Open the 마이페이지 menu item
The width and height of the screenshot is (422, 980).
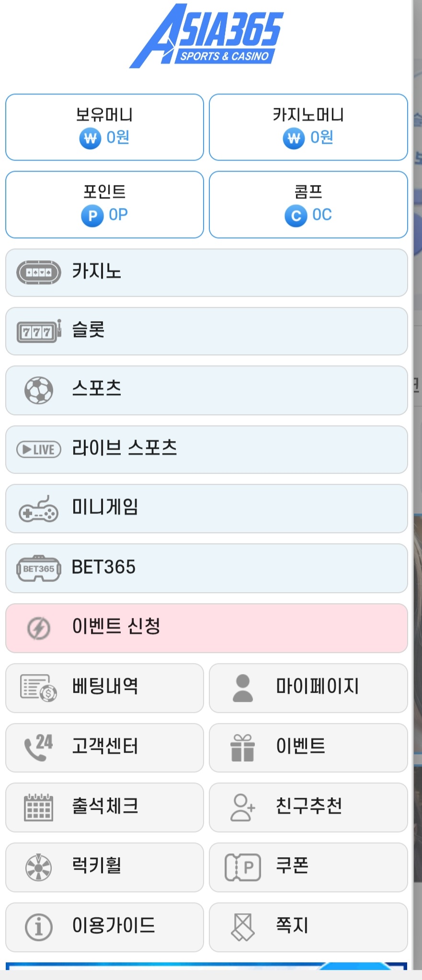(x=308, y=688)
